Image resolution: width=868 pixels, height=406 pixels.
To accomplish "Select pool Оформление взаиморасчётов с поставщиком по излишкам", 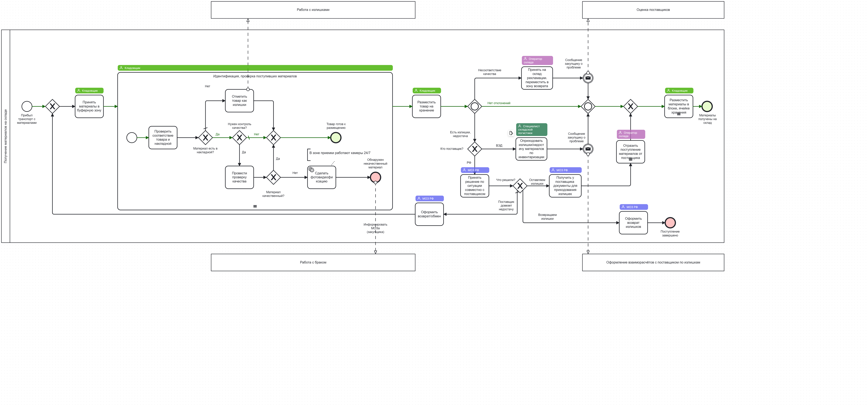I will 653,262.
